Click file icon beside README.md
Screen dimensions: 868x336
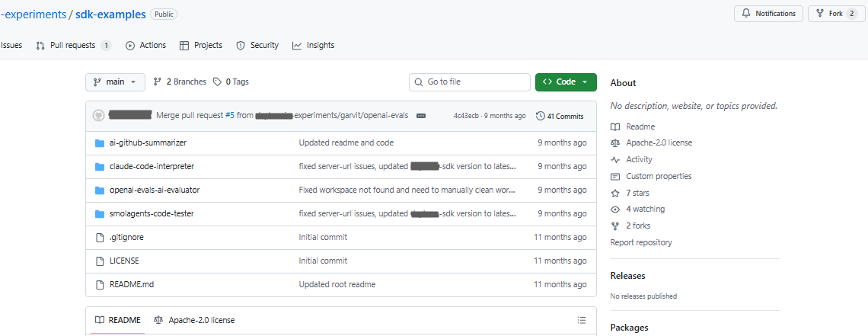[100, 284]
